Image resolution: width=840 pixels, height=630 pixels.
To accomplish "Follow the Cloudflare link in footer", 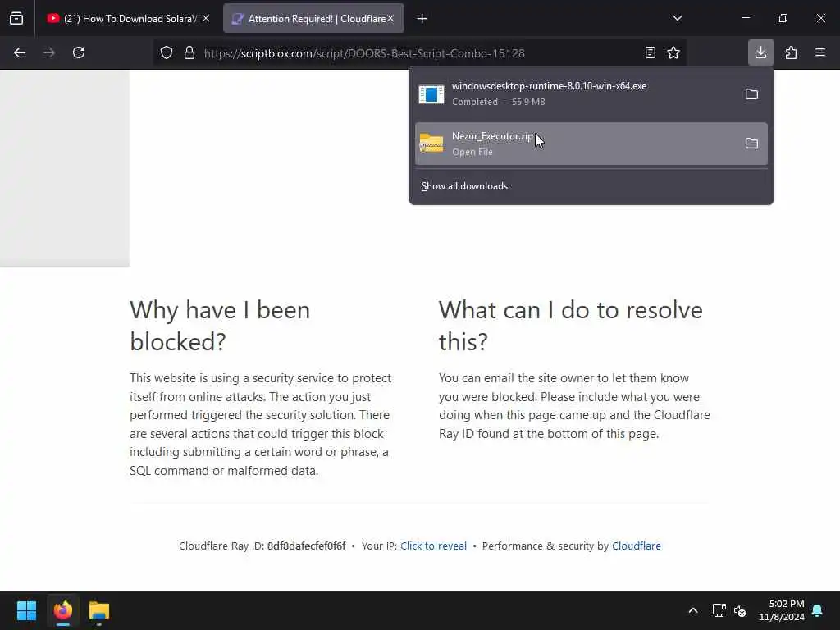I will (x=637, y=546).
